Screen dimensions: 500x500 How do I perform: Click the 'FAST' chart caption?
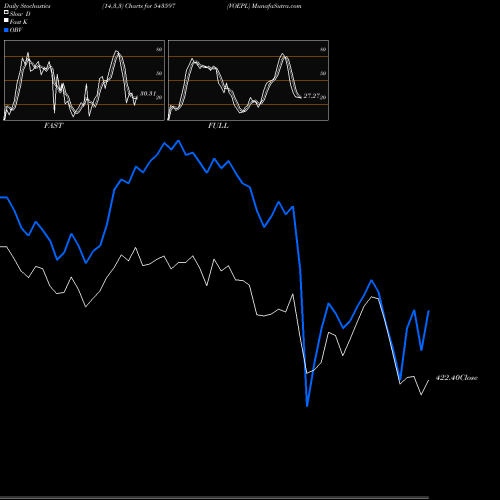pos(53,126)
